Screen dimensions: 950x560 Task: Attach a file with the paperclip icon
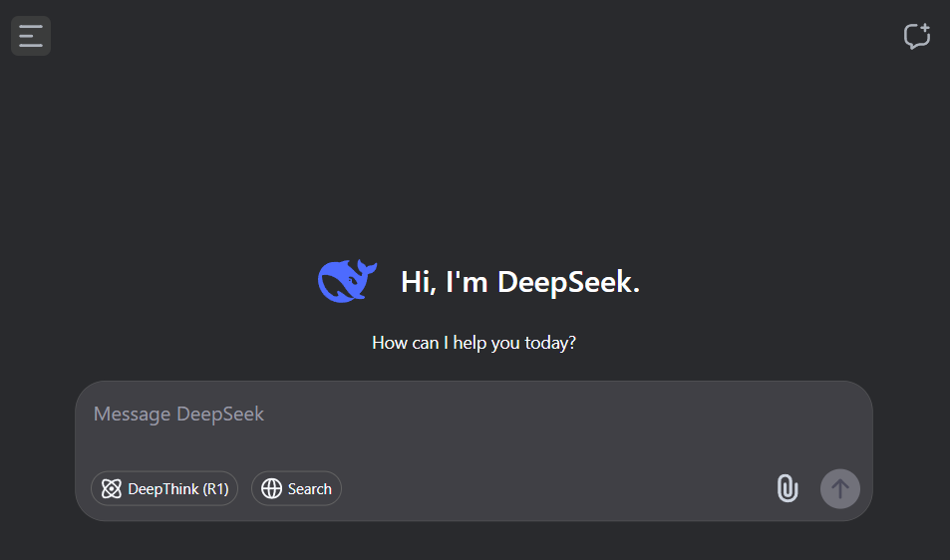point(788,488)
